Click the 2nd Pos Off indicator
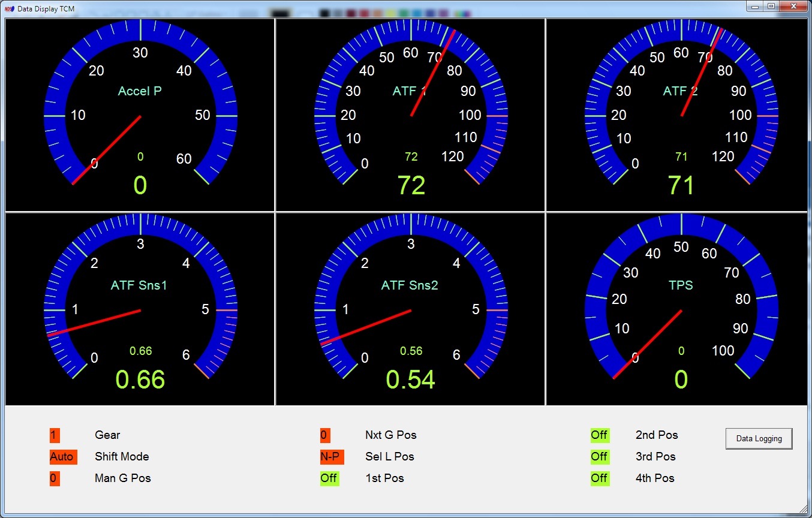The height and width of the screenshot is (518, 812). [600, 435]
